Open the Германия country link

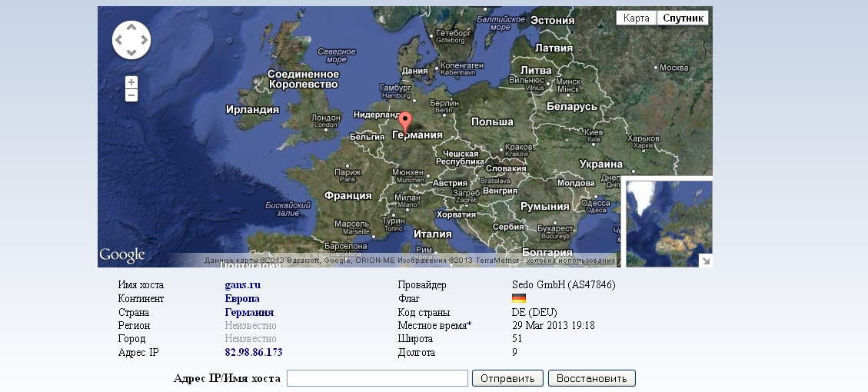[x=249, y=313]
